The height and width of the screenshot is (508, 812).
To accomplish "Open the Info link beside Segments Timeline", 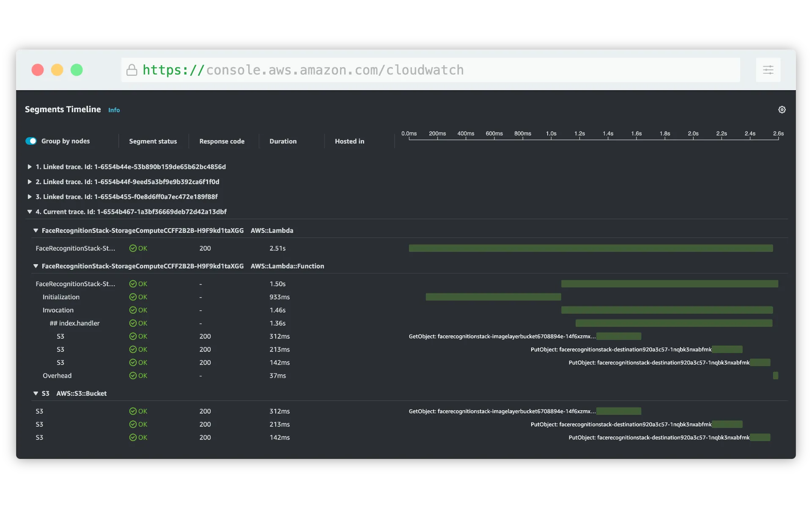I will tap(114, 110).
